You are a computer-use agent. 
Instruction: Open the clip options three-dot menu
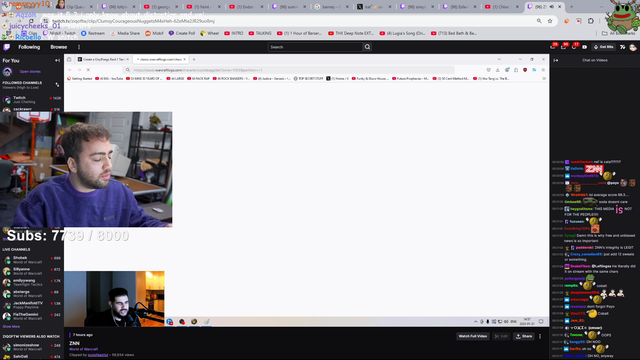540,336
